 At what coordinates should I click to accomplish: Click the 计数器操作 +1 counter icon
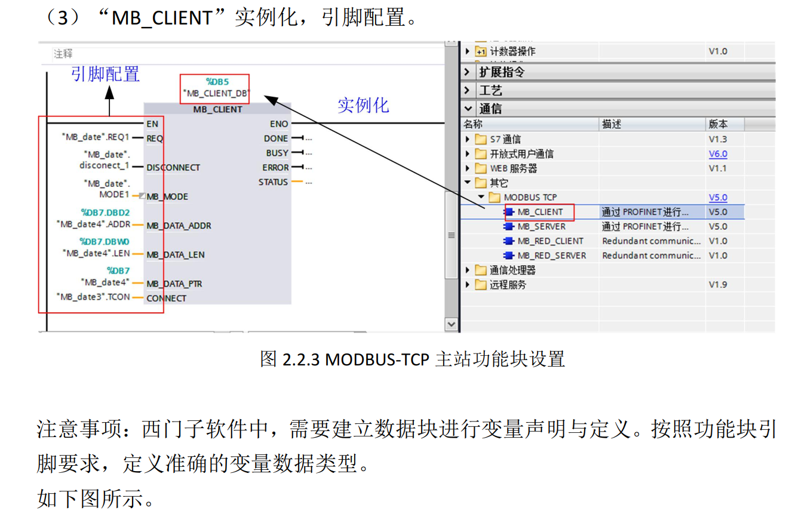coord(481,51)
